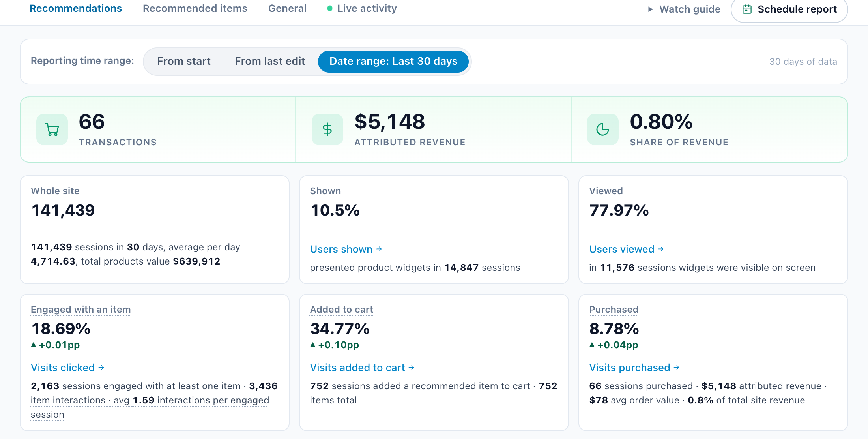
Task: Click the $5,148 revenue figure
Action: point(390,122)
